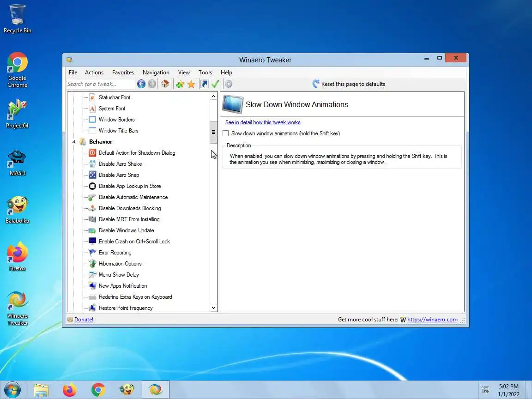Screen dimensions: 532x399
Task: Click the Disable Aero Shake icon
Action: 92,164
